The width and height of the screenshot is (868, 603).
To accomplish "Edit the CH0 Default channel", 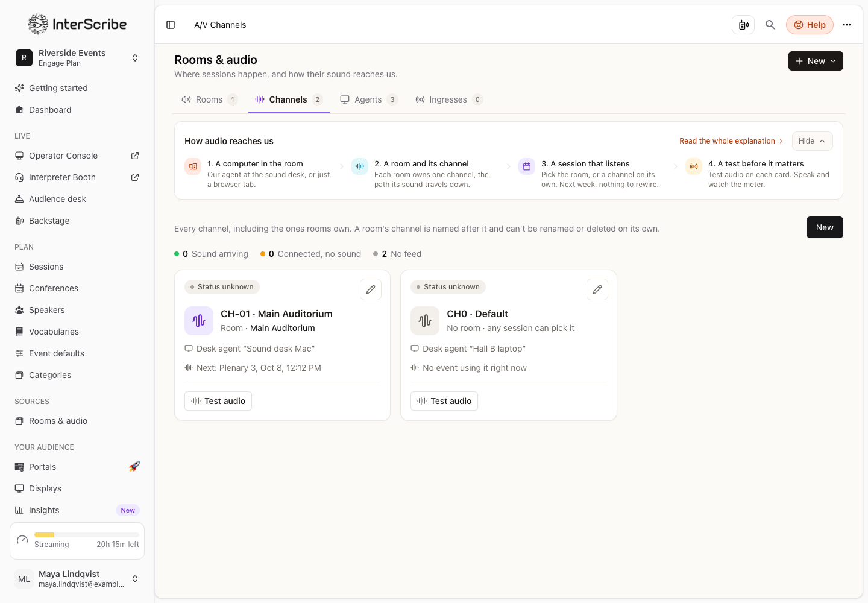I will tap(597, 289).
